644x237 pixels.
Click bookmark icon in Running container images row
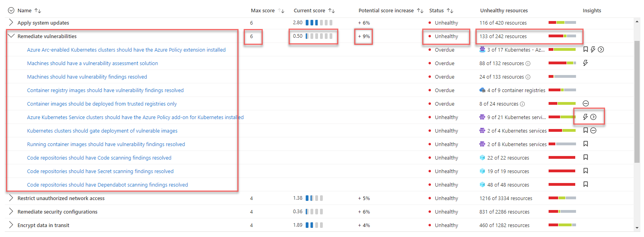586,144
